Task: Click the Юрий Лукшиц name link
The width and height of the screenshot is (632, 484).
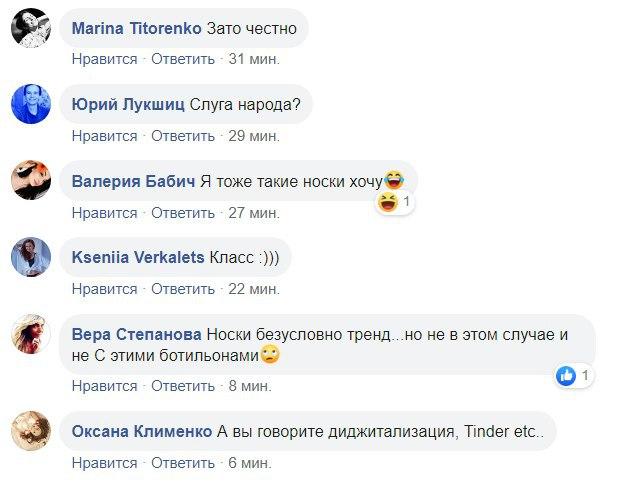Action: click(128, 104)
